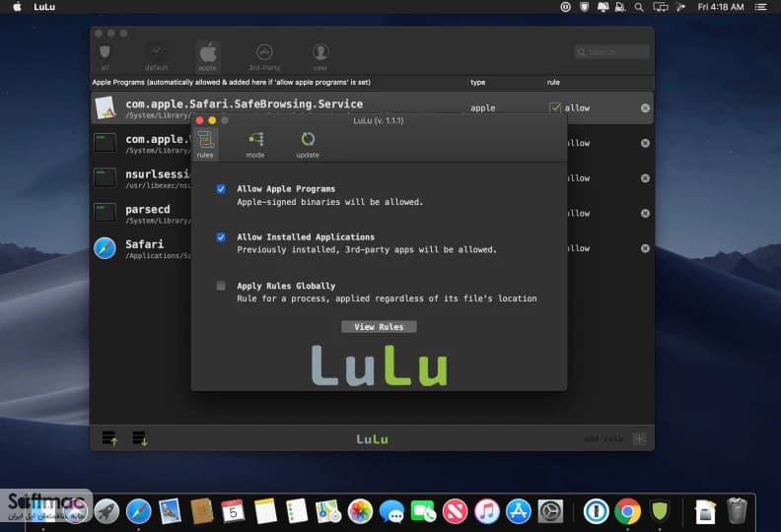Click the rules window search field
781x532 pixels.
click(612, 52)
